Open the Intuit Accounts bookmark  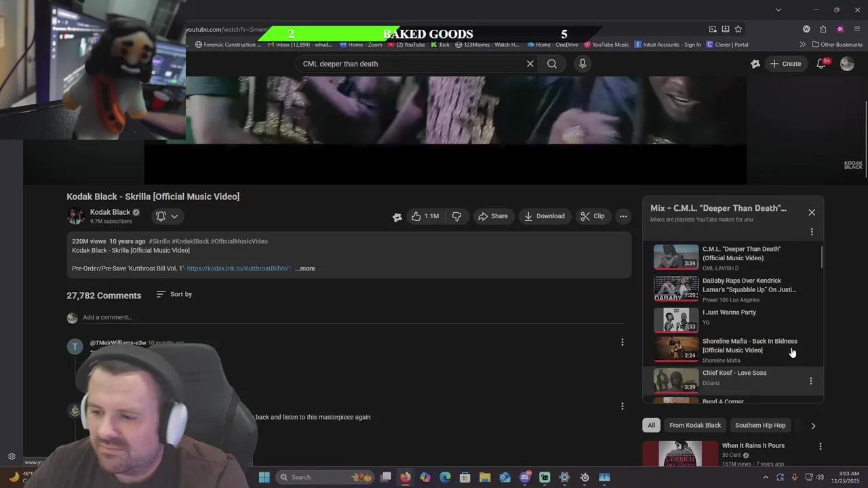(x=667, y=45)
